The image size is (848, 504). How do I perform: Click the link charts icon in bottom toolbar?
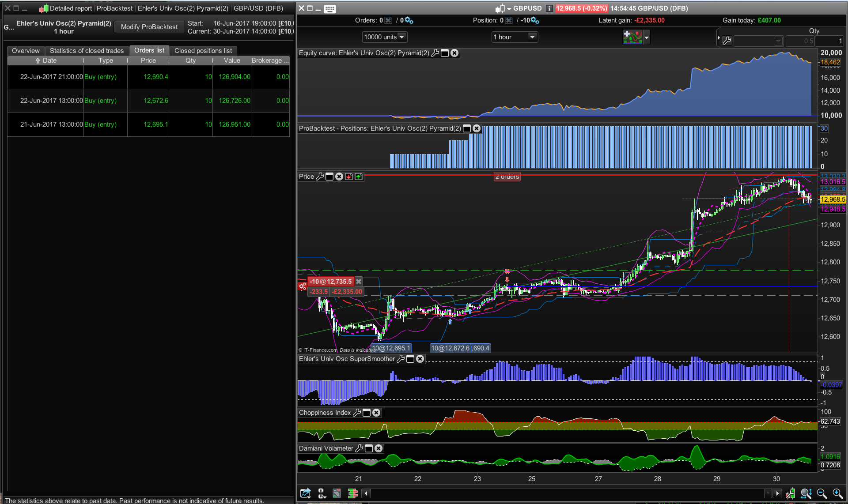pos(322,493)
